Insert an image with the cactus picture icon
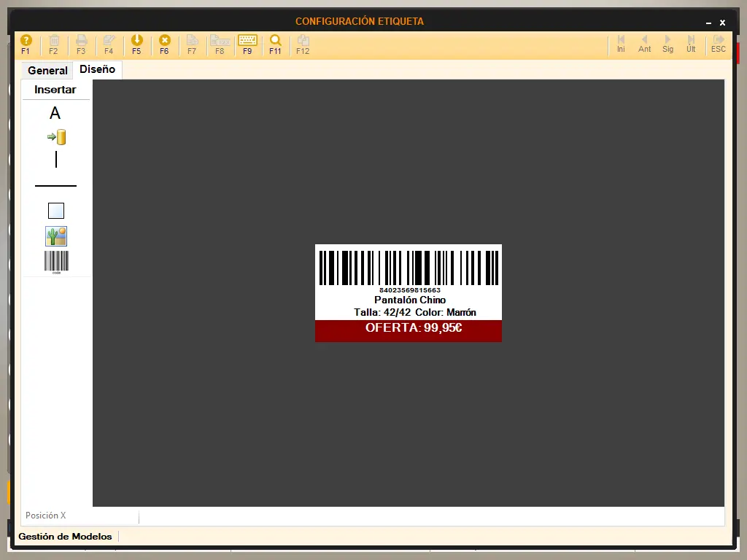This screenshot has height=560, width=747. (x=56, y=236)
